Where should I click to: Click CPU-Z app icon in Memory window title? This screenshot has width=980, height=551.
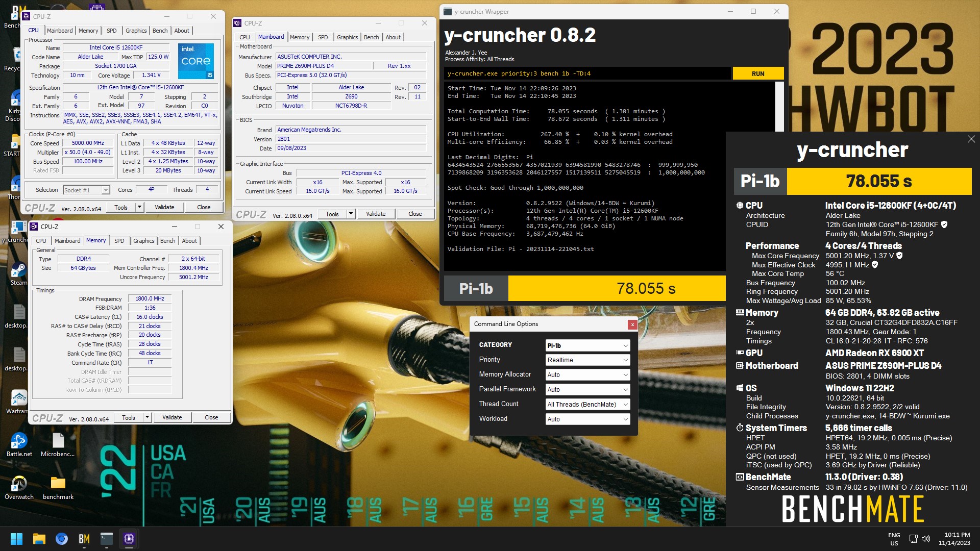tap(34, 227)
